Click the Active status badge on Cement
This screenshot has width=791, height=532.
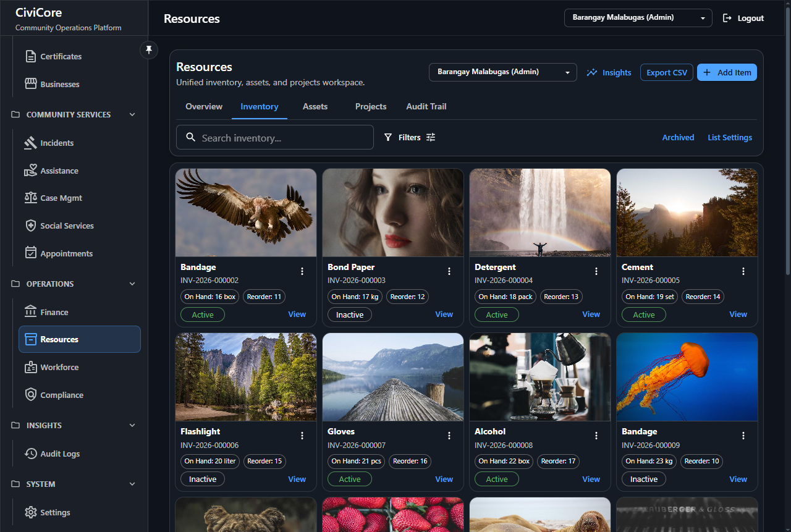(644, 315)
